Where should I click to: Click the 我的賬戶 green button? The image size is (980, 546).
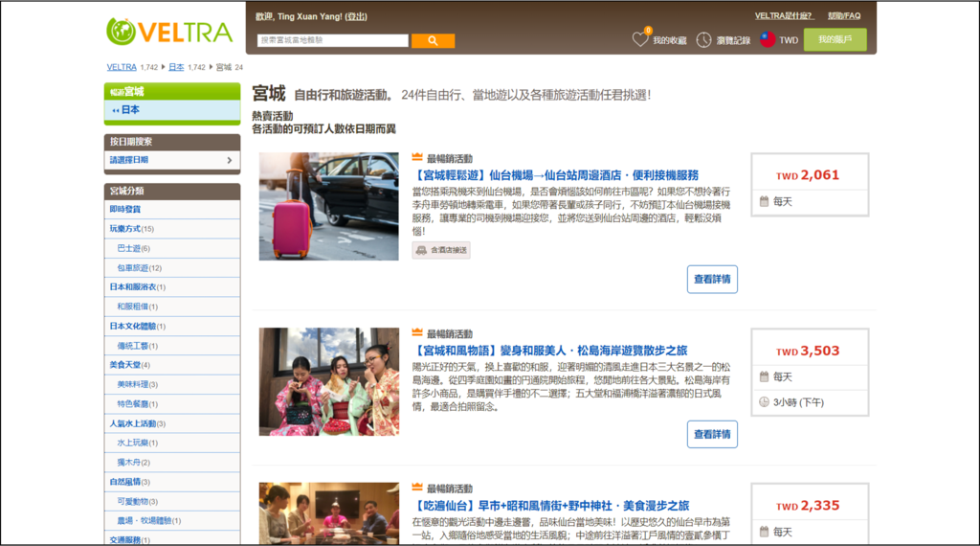coord(835,39)
